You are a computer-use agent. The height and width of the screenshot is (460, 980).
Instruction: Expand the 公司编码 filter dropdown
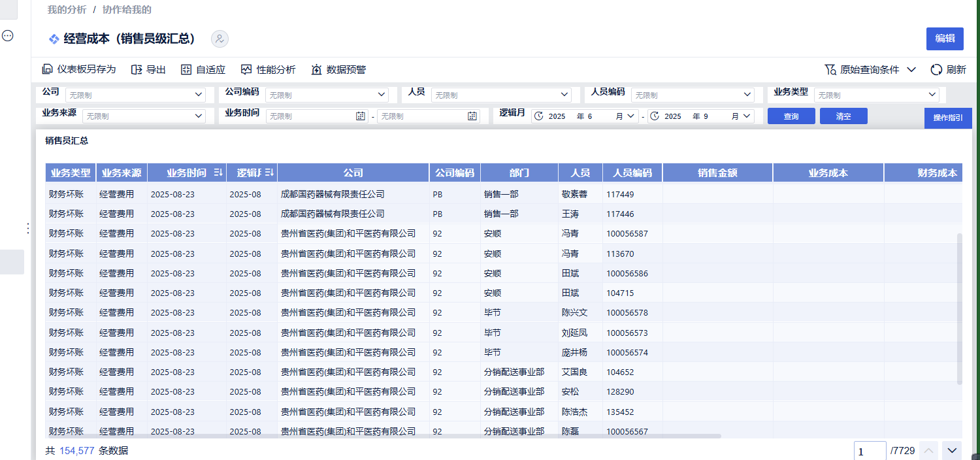tap(382, 95)
